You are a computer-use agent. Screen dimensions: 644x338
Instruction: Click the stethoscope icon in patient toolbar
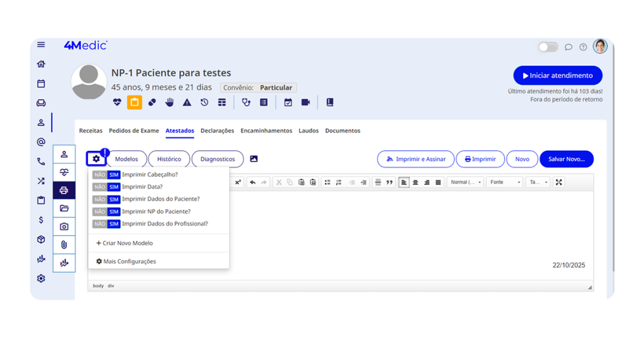click(x=246, y=102)
